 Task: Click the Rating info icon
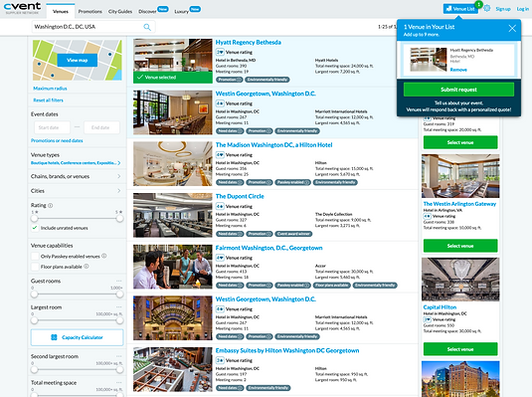50,205
